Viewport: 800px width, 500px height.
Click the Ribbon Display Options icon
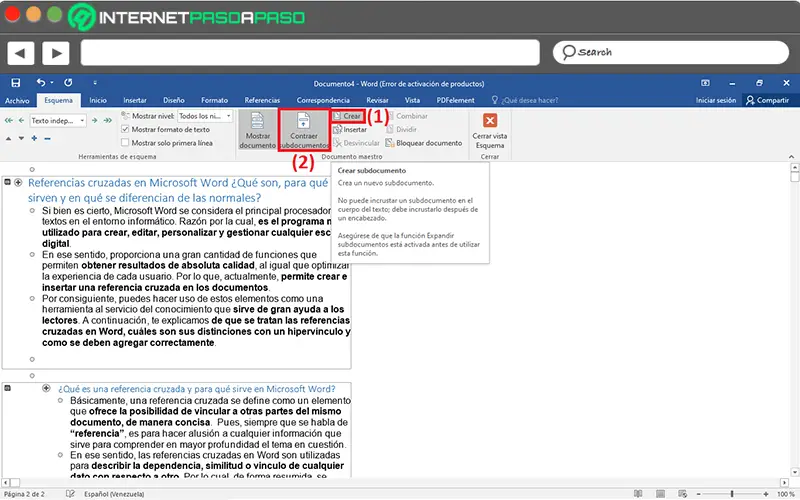point(705,83)
